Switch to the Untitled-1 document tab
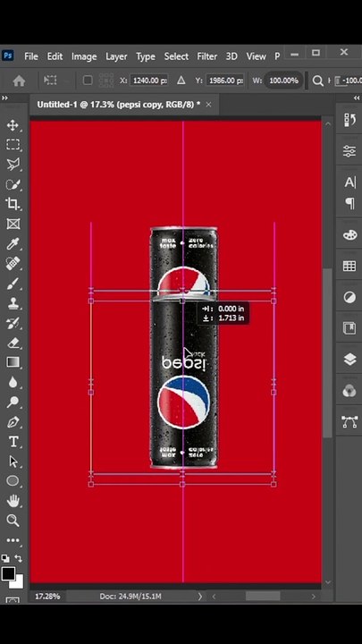362x644 pixels. [119, 105]
